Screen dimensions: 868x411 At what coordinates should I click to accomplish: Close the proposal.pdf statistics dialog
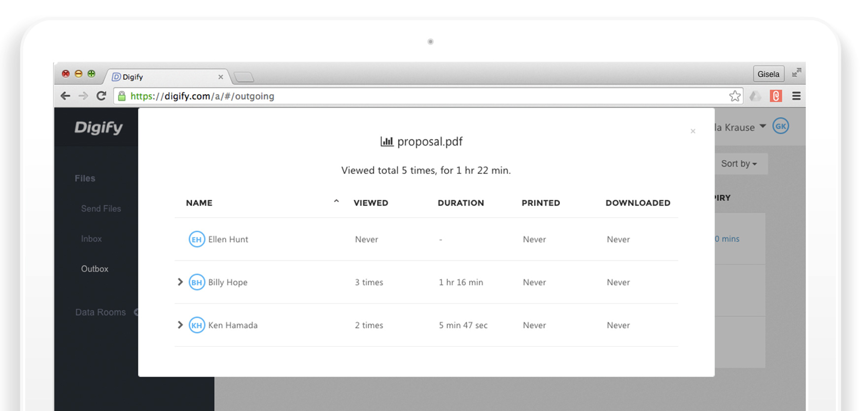coord(693,131)
